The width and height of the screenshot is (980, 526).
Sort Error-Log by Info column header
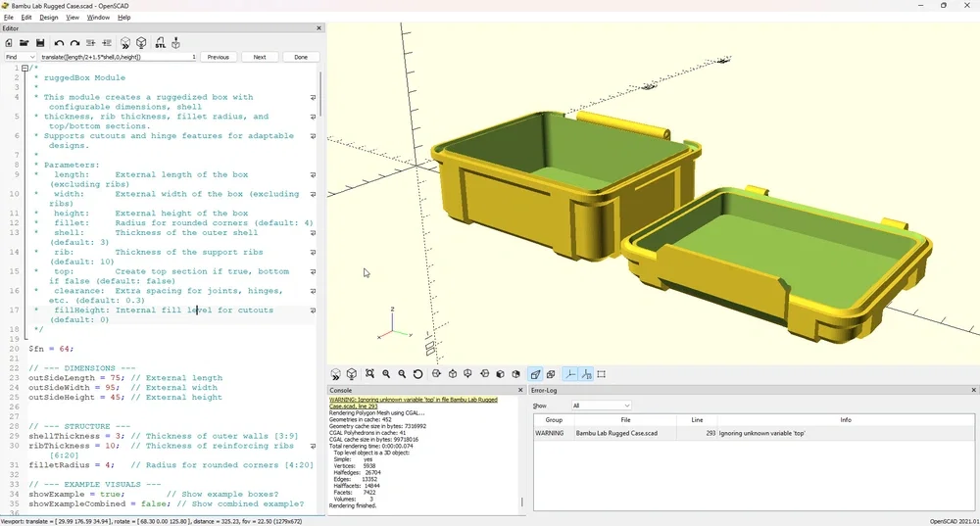[x=846, y=420]
